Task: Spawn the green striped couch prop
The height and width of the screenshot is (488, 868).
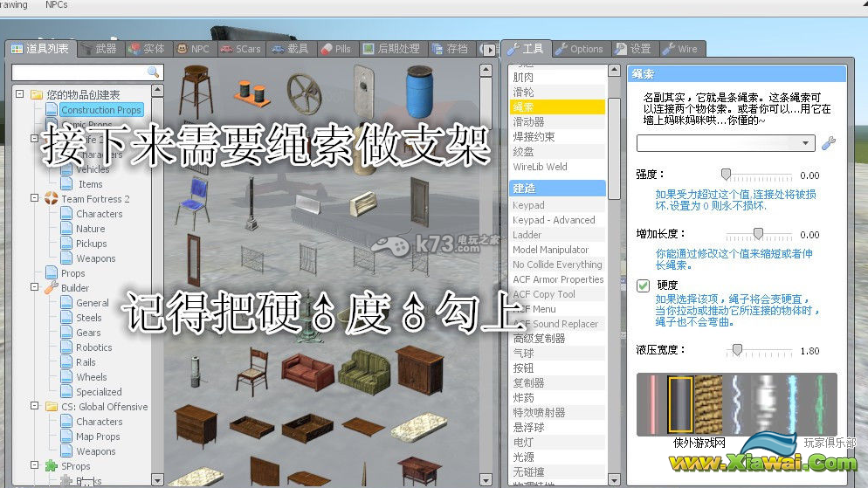Action: tap(364, 371)
